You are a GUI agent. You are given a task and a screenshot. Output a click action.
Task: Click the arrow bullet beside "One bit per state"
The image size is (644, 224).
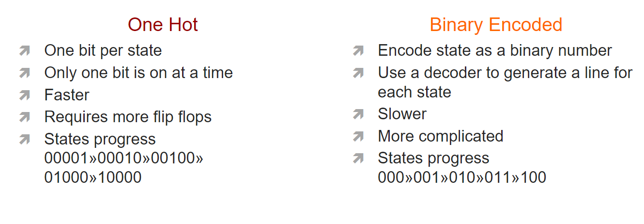click(x=25, y=50)
